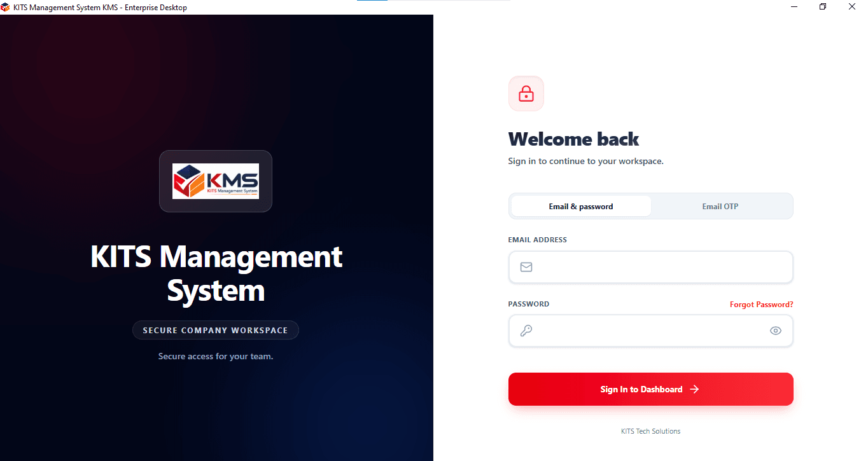The image size is (868, 461).
Task: Focus the Password input field
Action: pos(651,331)
